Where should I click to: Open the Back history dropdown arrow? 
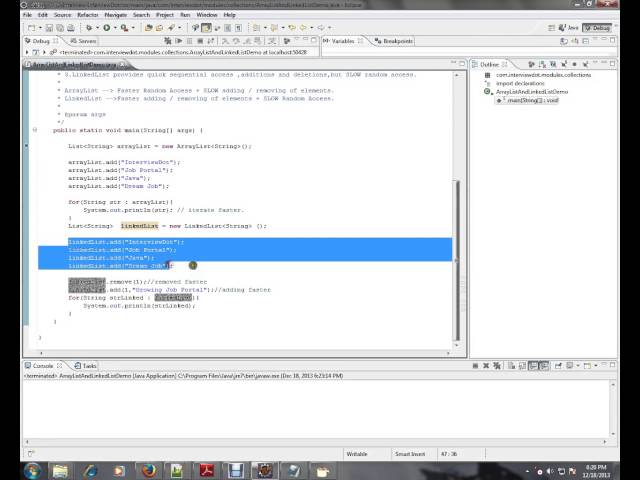click(x=311, y=28)
